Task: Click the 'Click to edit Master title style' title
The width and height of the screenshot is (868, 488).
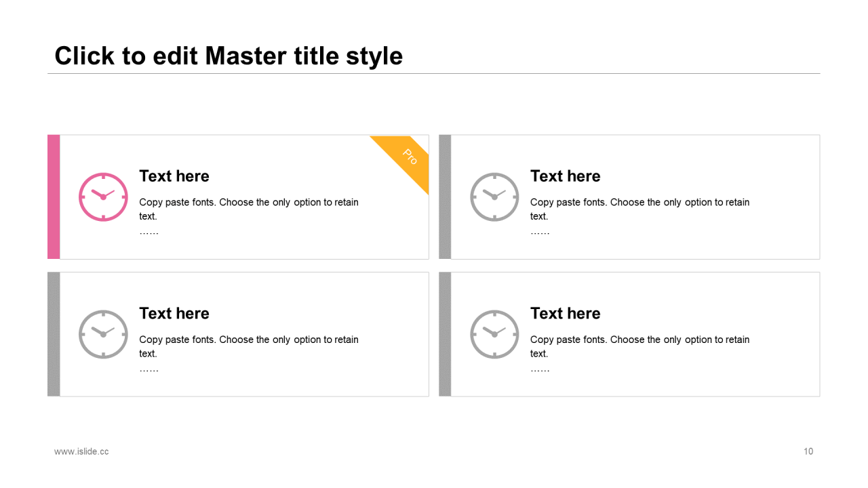Action: [x=229, y=56]
